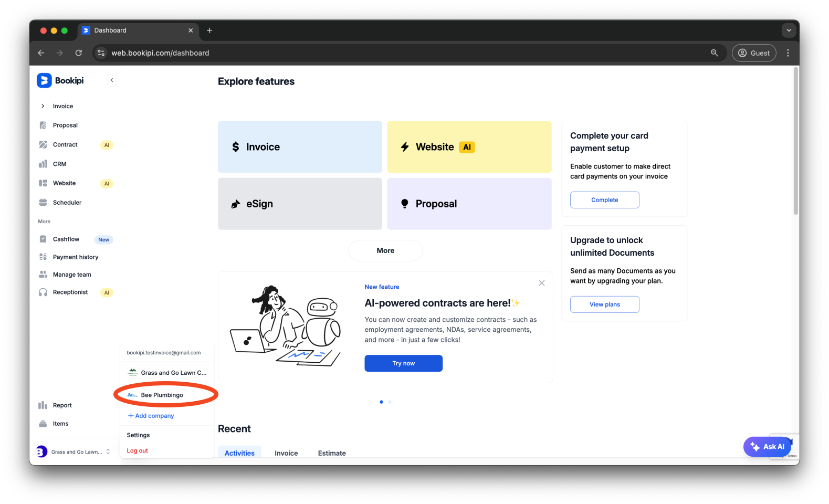829x504 pixels.
Task: Open Website in the sidebar
Action: [x=64, y=183]
